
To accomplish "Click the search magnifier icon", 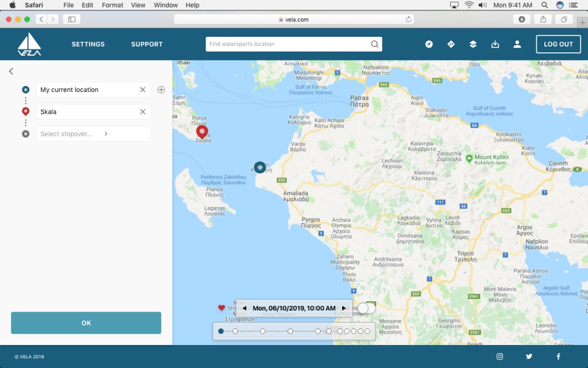I will click(374, 44).
